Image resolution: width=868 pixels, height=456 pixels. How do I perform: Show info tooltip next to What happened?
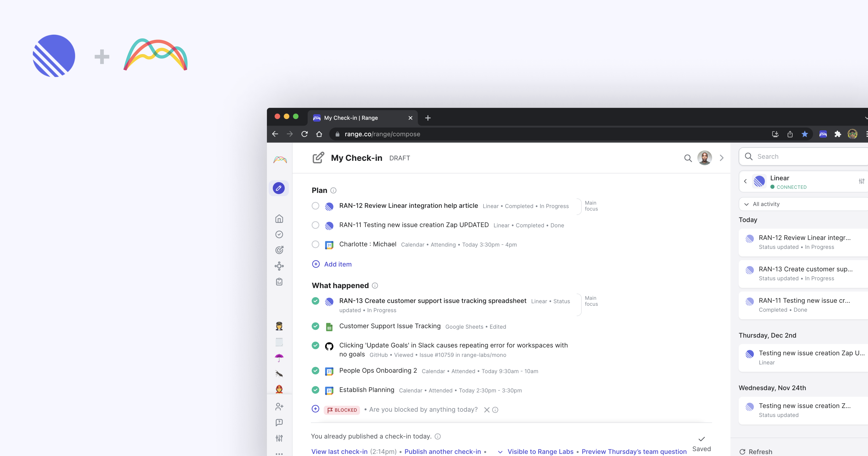pos(375,286)
